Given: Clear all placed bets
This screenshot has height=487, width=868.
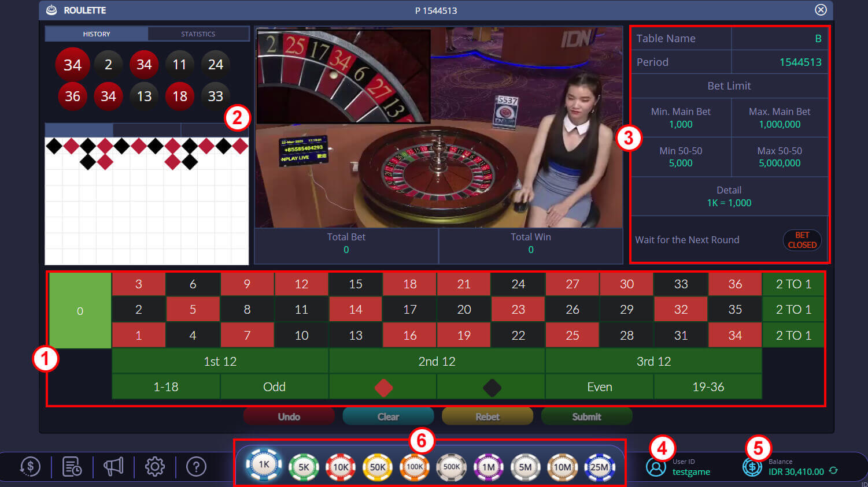Looking at the screenshot, I should point(389,417).
